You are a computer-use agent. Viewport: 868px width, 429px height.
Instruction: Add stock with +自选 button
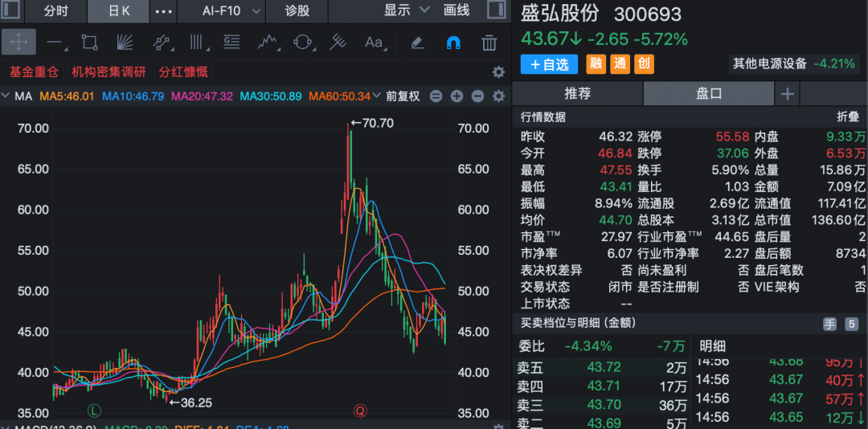pos(549,64)
